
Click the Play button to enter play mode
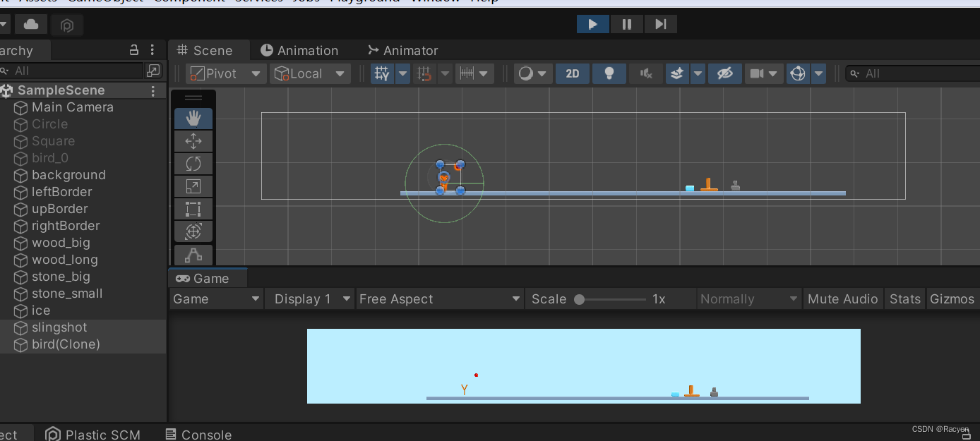592,23
